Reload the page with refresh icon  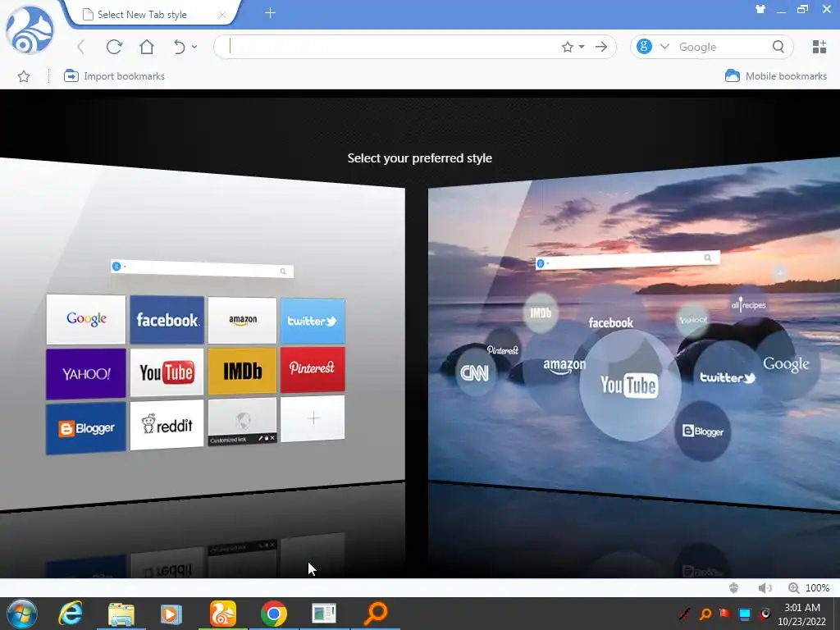[x=114, y=47]
